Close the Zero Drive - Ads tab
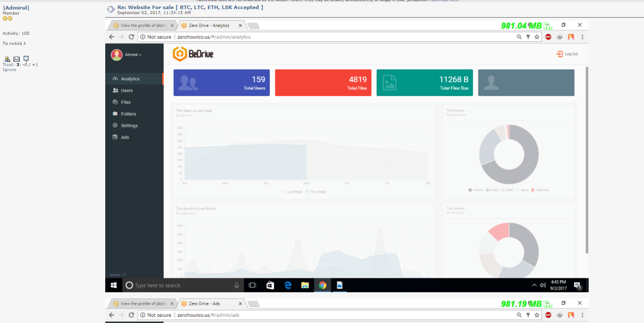 [240, 303]
